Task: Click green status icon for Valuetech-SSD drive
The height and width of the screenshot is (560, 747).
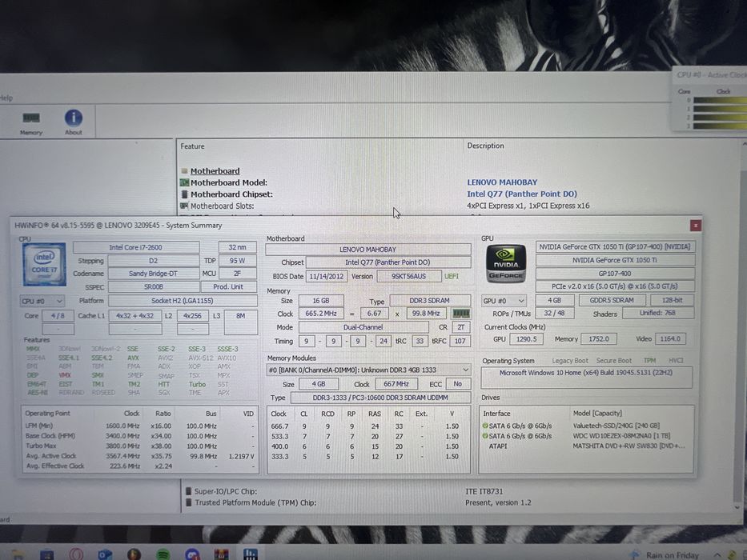Action: click(485, 426)
